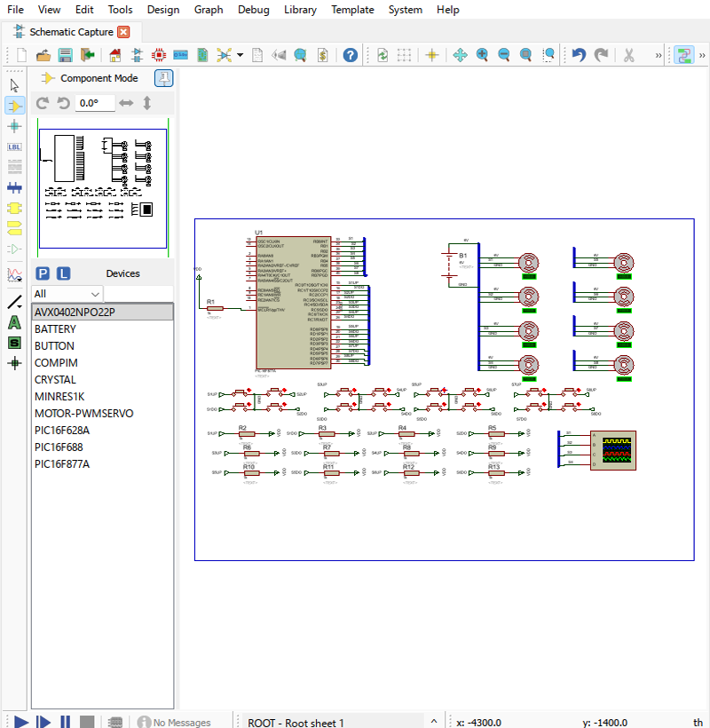
Task: Undo the last action using the toolbar
Action: (579, 55)
